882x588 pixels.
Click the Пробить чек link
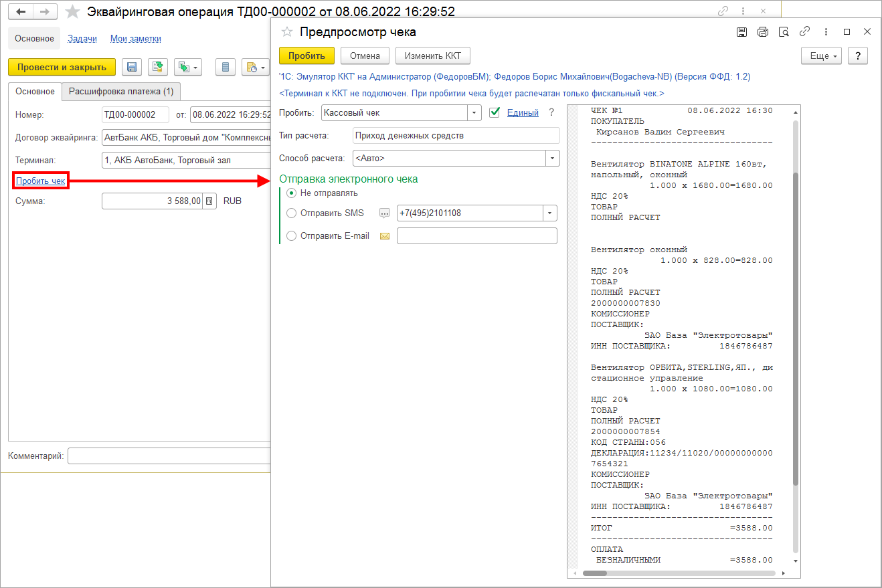[x=41, y=181]
